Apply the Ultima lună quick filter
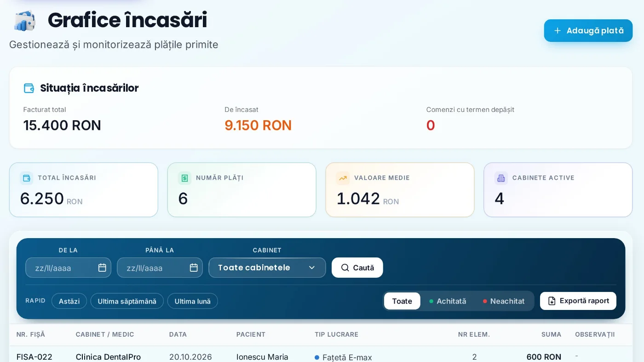Screen dimensions: 644x362 193,301
